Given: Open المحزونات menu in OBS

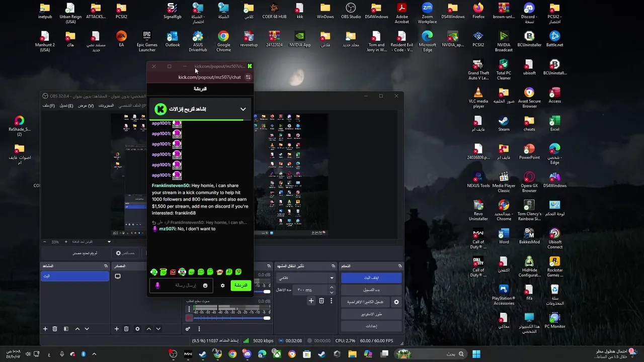Looking at the screenshot, I should point(106,106).
